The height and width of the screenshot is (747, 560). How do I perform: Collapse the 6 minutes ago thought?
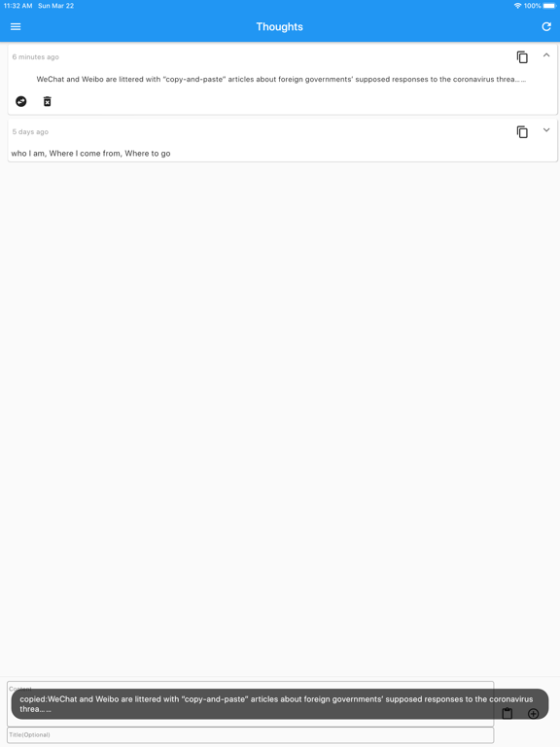point(546,55)
